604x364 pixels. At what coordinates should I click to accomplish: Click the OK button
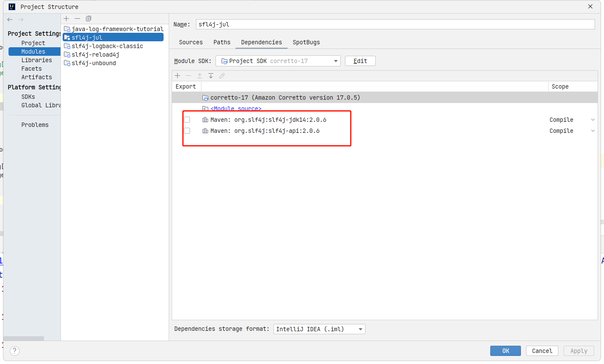[506, 351]
